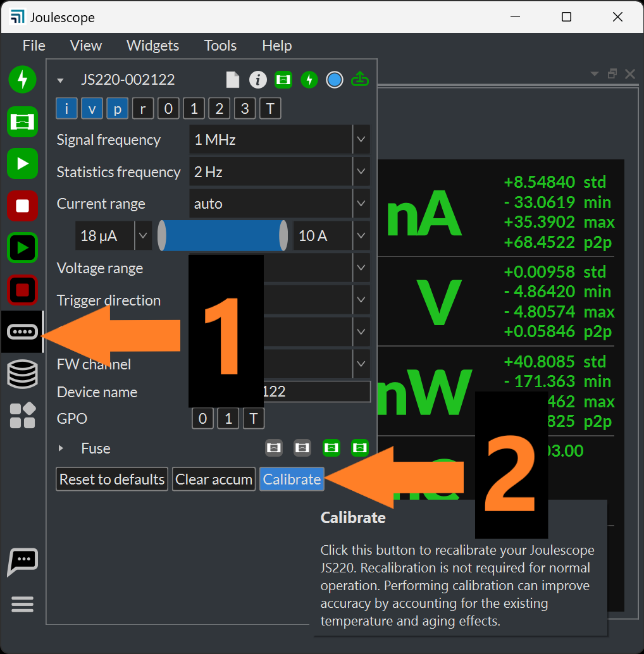
Task: Click the Clear accum button
Action: (214, 479)
